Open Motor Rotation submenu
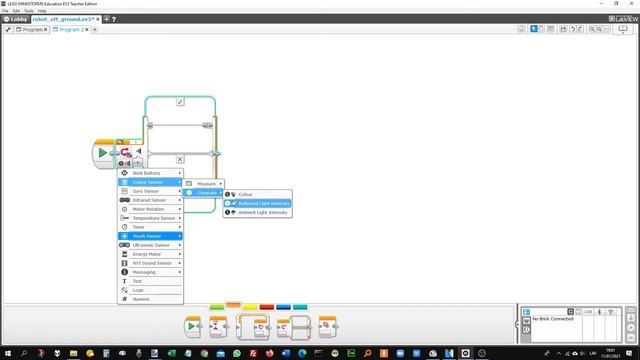The width and height of the screenshot is (640, 360). pyautogui.click(x=150, y=209)
